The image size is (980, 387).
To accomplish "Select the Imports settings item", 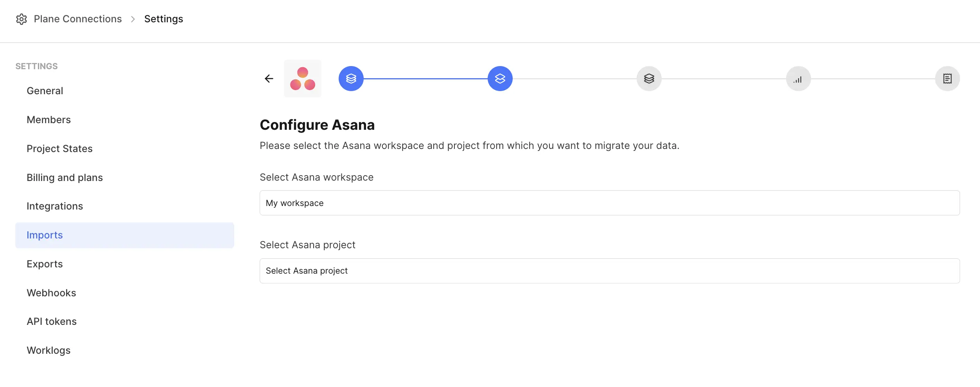I will [124, 235].
